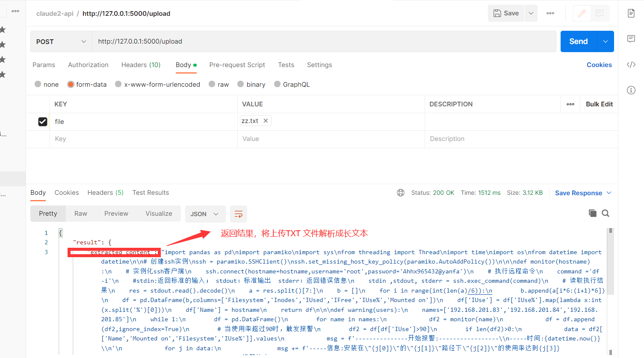Select the form-data radio button
Screen dimensions: 644x358
[71, 84]
